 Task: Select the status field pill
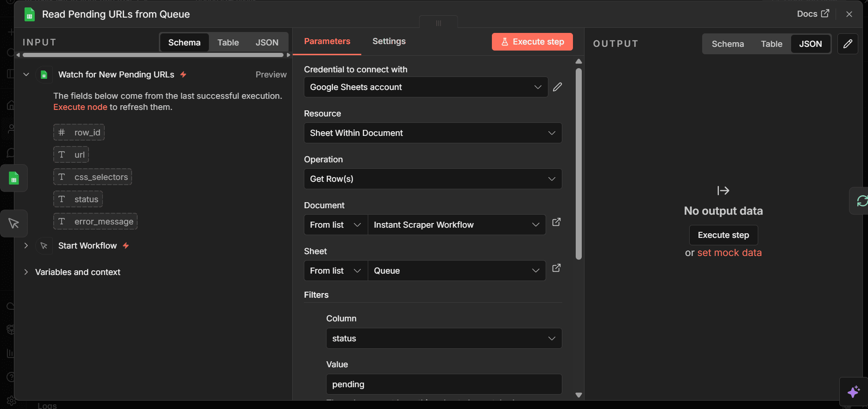pyautogui.click(x=78, y=199)
